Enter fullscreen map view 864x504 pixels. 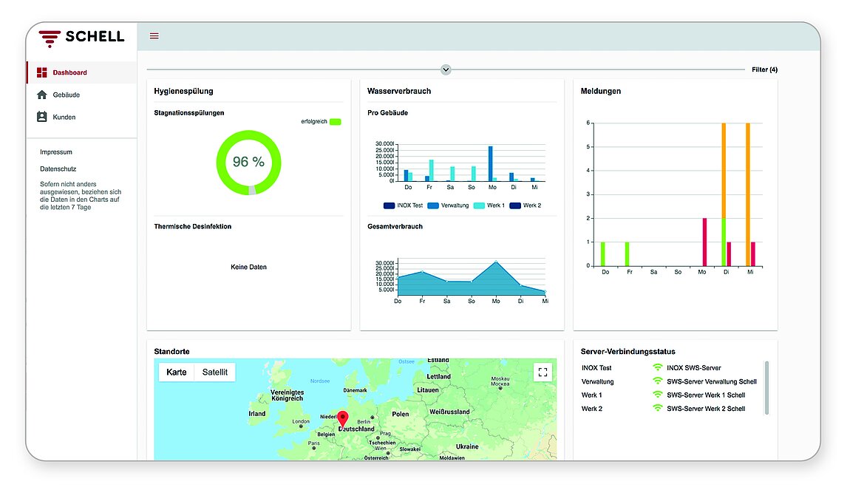coord(543,372)
